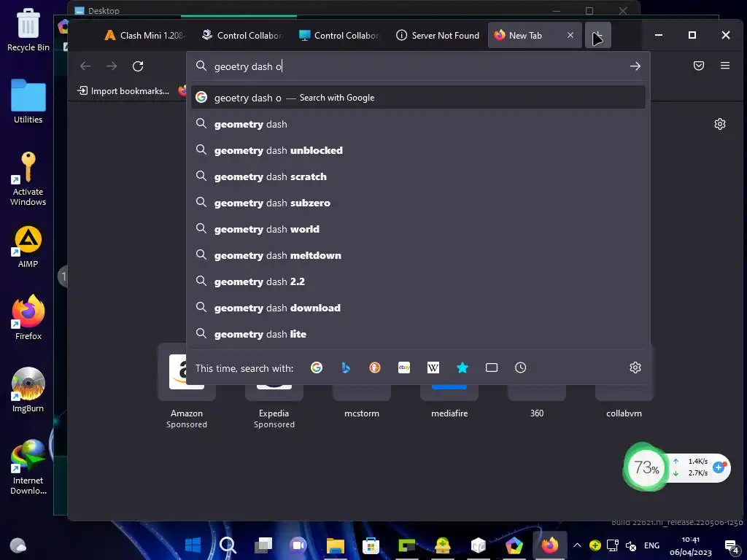Choose suggestion 'geometry dash download'
The image size is (747, 560).
pos(418,308)
